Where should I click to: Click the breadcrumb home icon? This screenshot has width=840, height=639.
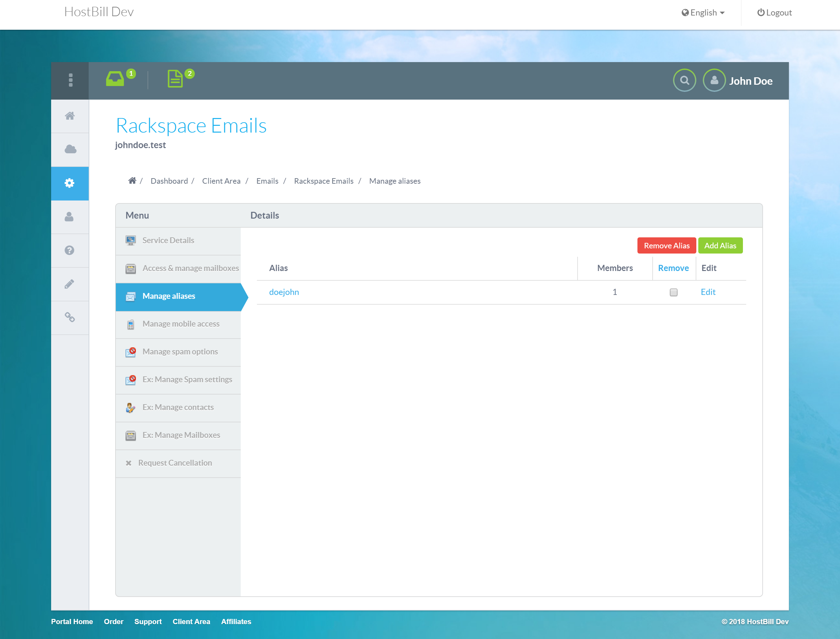[x=132, y=181]
